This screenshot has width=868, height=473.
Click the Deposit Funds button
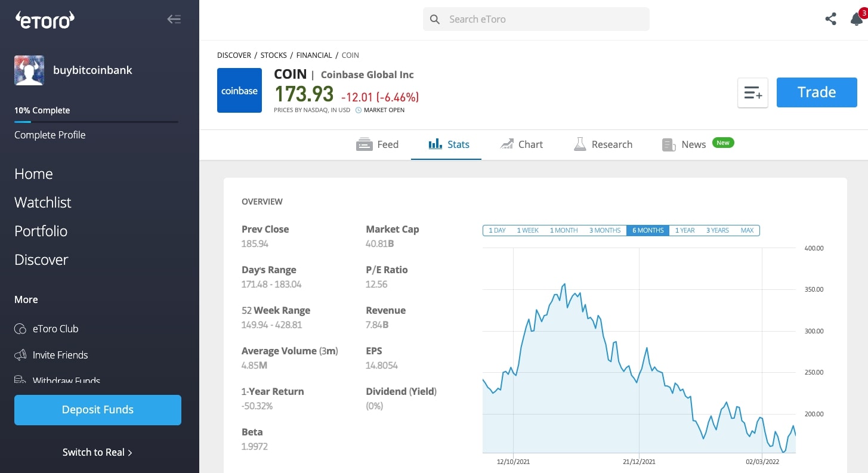coord(98,410)
